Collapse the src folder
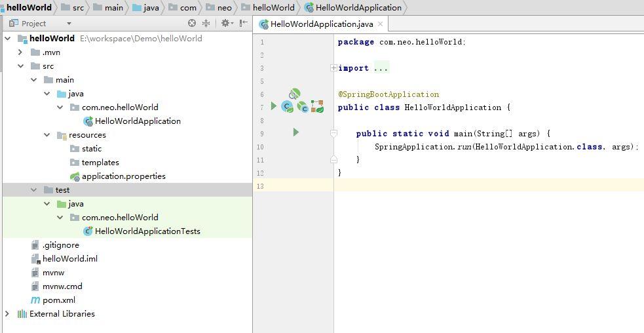The width and height of the screenshot is (644, 333). [20, 66]
